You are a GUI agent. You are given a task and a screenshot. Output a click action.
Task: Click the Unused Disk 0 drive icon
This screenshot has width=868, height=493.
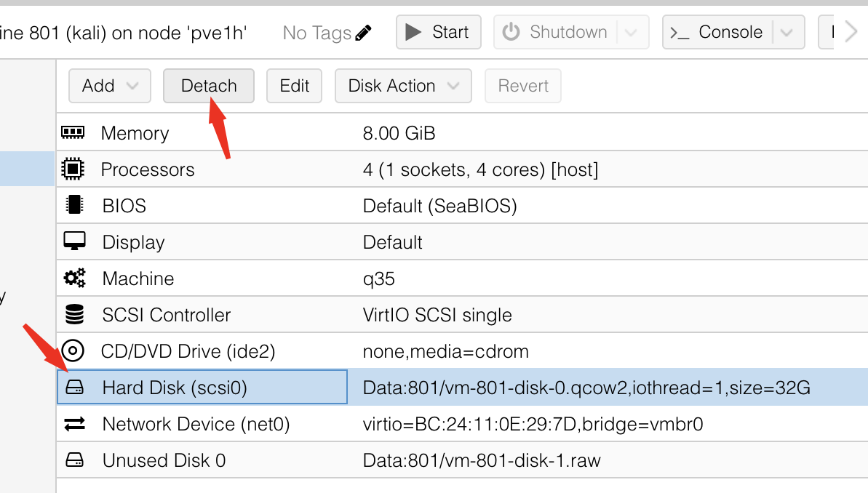click(x=73, y=460)
